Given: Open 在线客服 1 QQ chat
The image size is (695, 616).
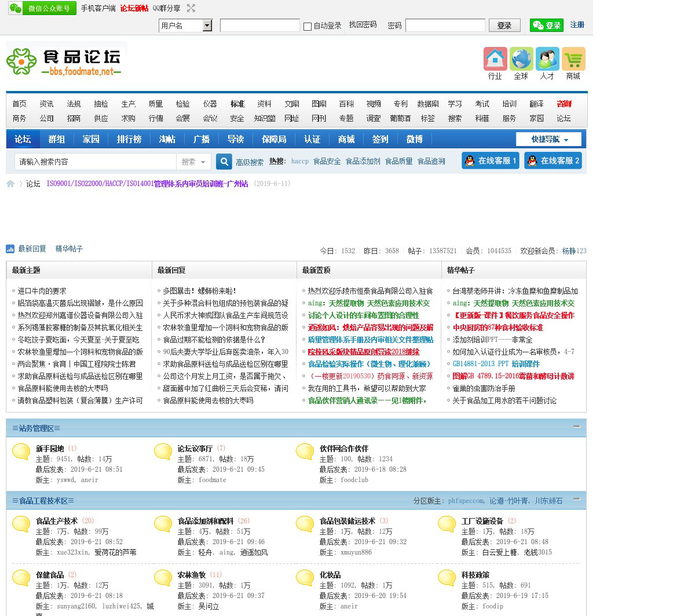Looking at the screenshot, I should click(490, 161).
